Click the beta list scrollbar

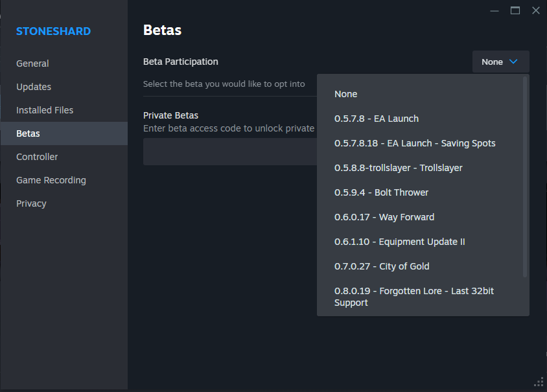pos(525,177)
